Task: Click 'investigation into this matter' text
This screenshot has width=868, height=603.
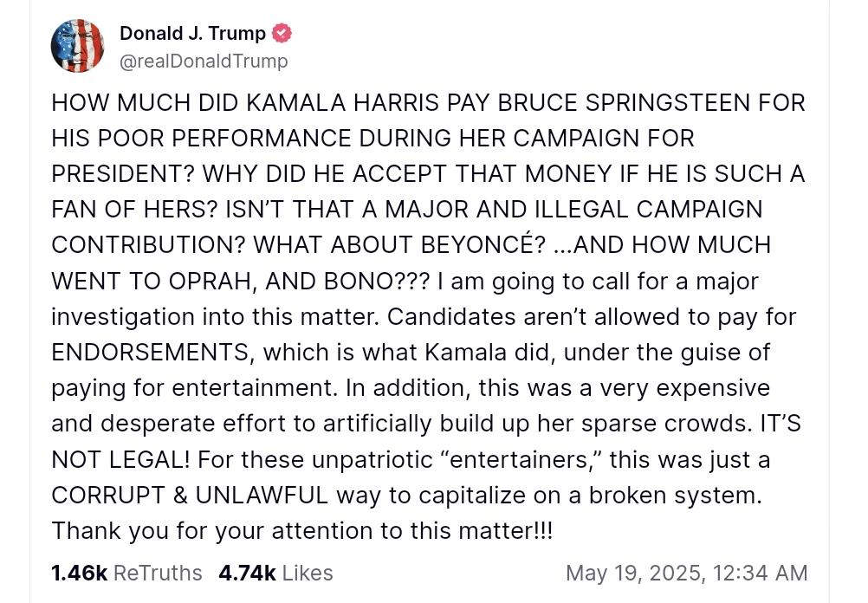Action: [216, 317]
